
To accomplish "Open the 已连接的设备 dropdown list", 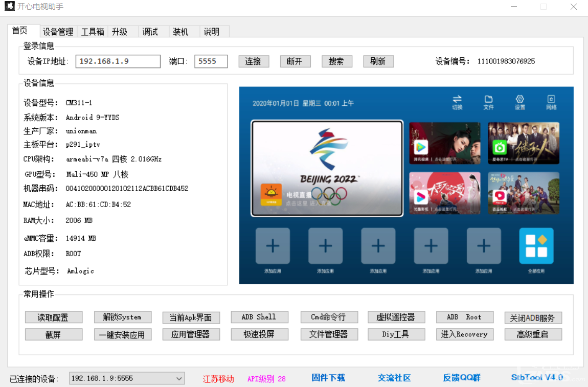I will tap(127, 378).
